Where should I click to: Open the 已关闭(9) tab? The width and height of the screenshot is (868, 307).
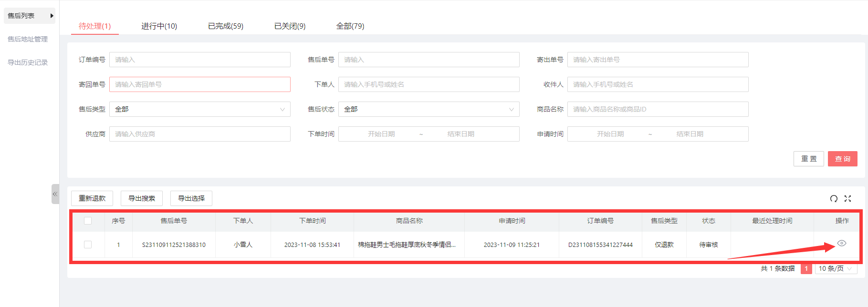290,26
